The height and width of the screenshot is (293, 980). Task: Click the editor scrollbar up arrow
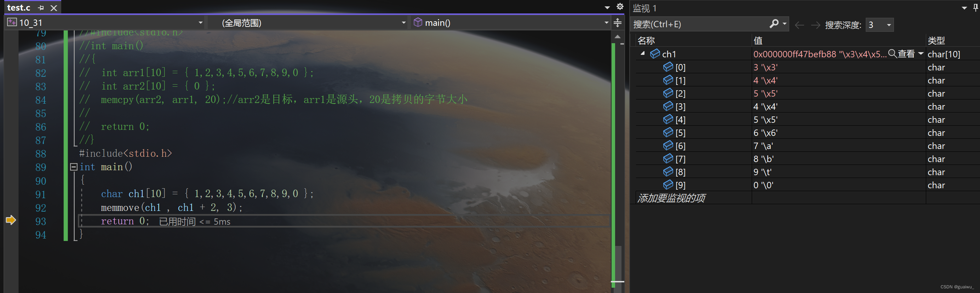618,36
